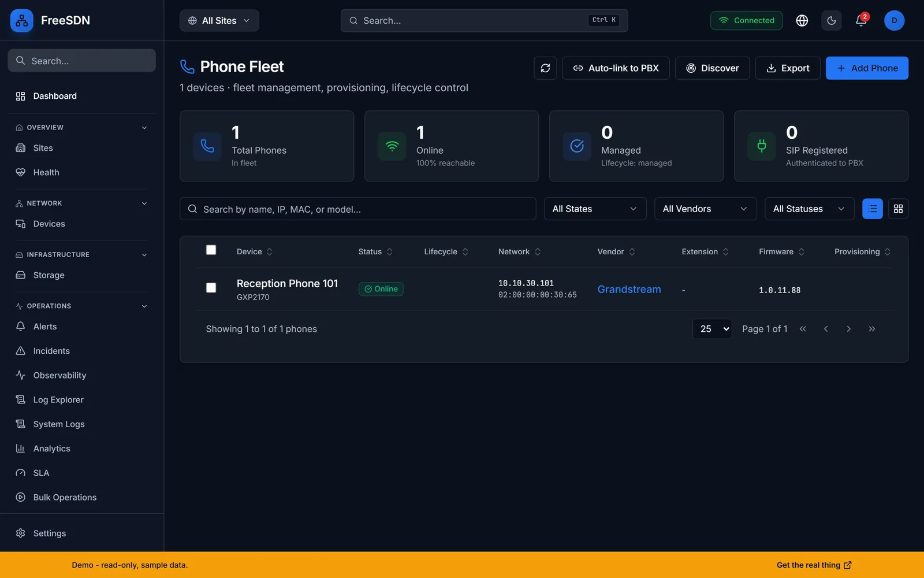Focus the sidebar search field
This screenshot has width=924, height=578.
tap(81, 61)
